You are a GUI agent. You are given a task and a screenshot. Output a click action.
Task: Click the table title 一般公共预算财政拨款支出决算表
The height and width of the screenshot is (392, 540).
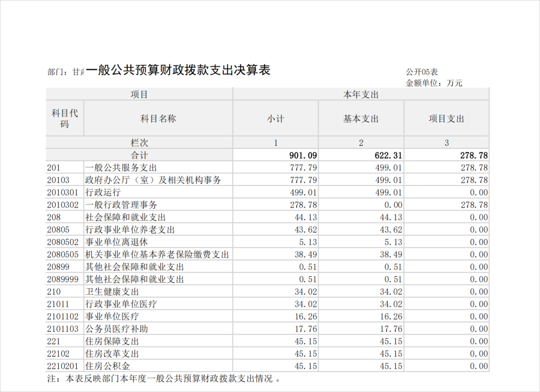178,70
